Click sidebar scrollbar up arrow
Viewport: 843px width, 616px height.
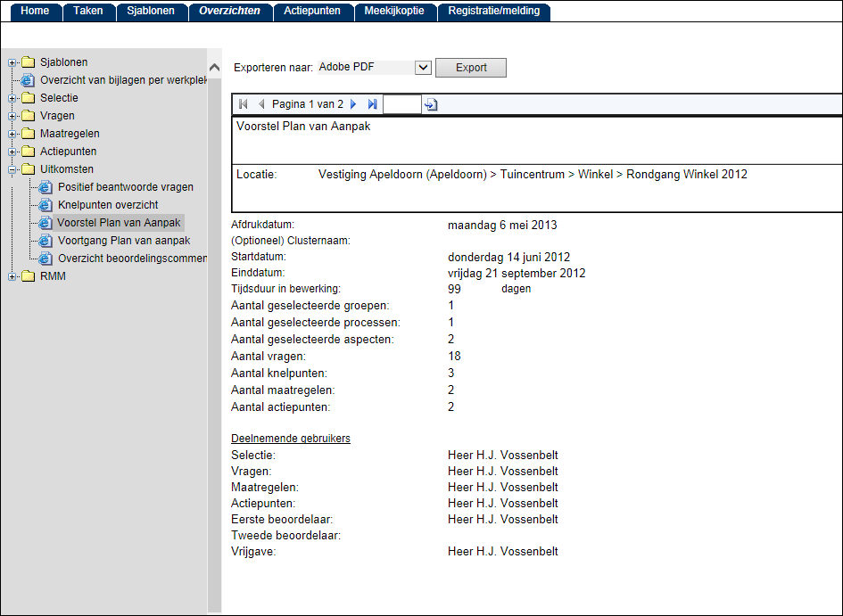click(x=214, y=68)
